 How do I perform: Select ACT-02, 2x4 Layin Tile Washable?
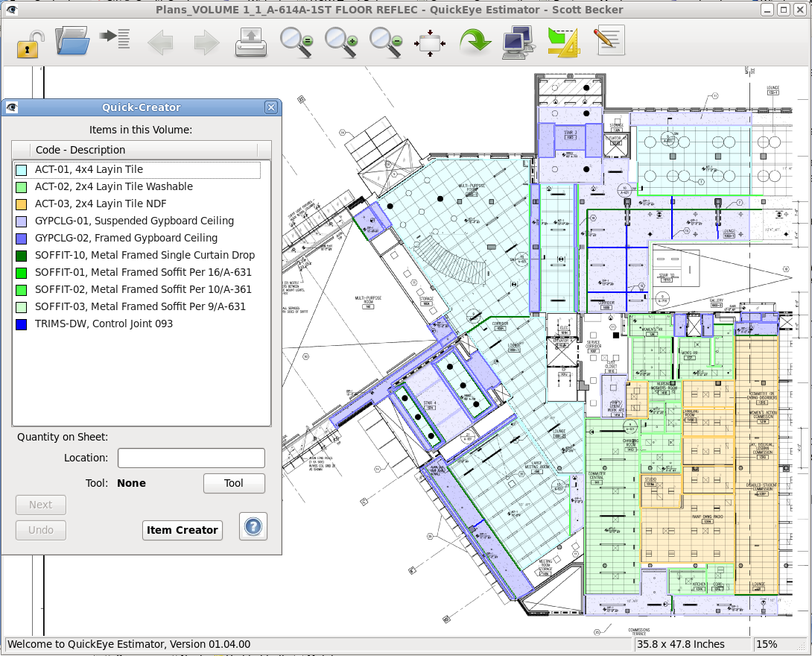(x=137, y=186)
